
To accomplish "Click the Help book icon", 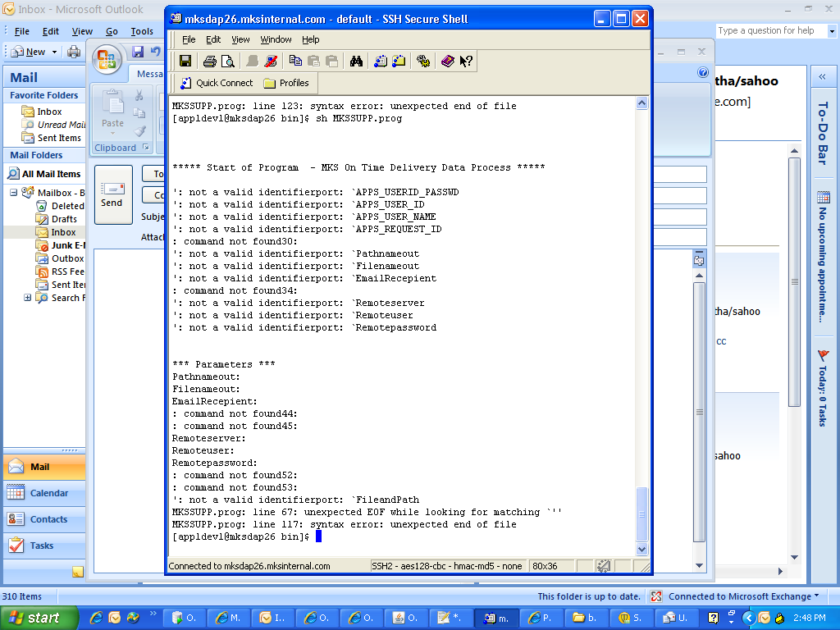I will [x=447, y=61].
